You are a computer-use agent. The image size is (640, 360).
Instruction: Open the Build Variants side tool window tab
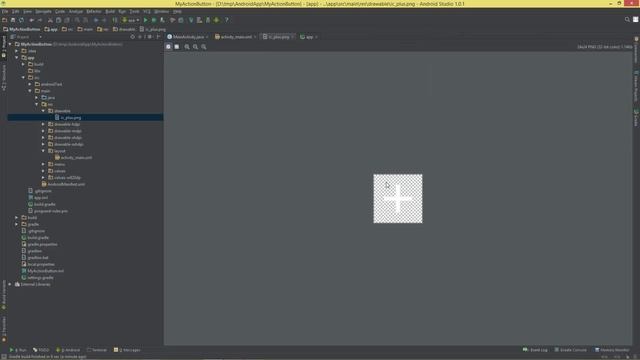[x=4, y=295]
